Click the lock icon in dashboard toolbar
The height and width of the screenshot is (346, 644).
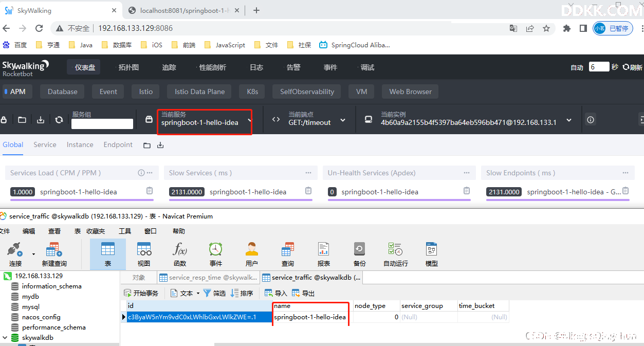click(4, 120)
